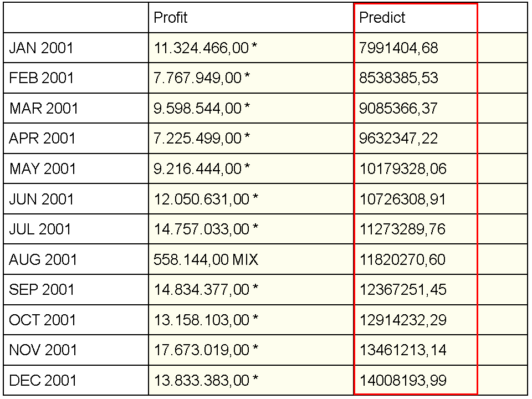The image size is (532, 399).
Task: Click Predict value 10179328,06
Action: pyautogui.click(x=403, y=169)
